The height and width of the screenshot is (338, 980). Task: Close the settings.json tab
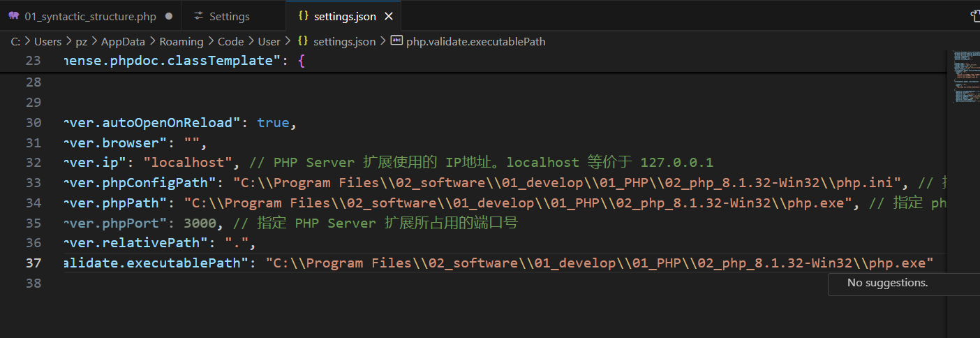coord(389,16)
